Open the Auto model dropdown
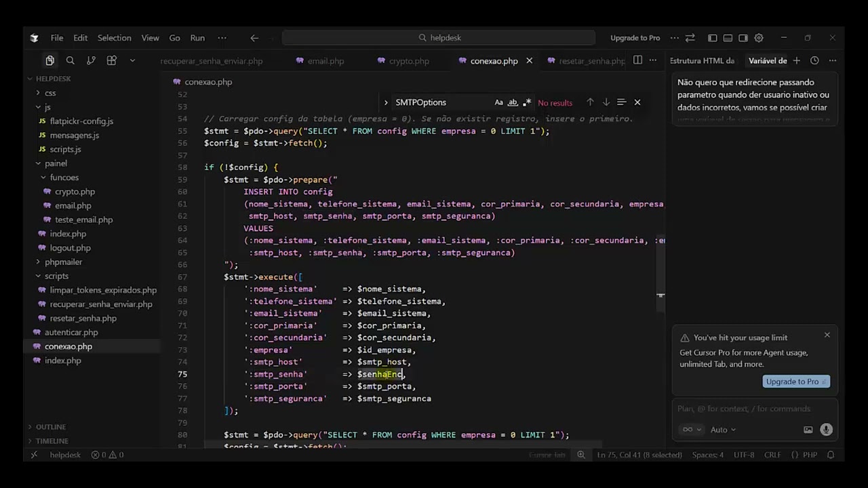Image resolution: width=868 pixels, height=488 pixels. pyautogui.click(x=723, y=430)
